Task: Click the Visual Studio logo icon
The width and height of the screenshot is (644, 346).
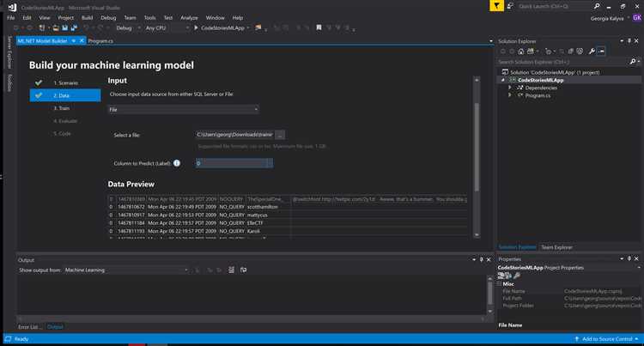Action: point(12,7)
